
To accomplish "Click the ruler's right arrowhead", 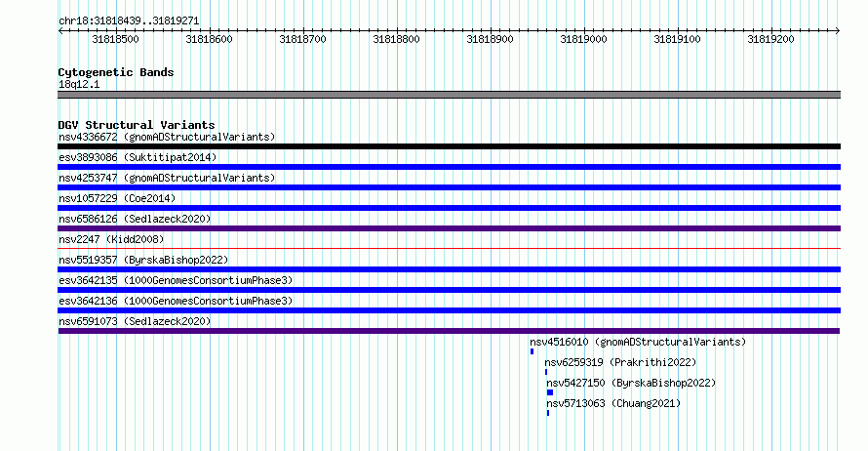I will coord(838,30).
